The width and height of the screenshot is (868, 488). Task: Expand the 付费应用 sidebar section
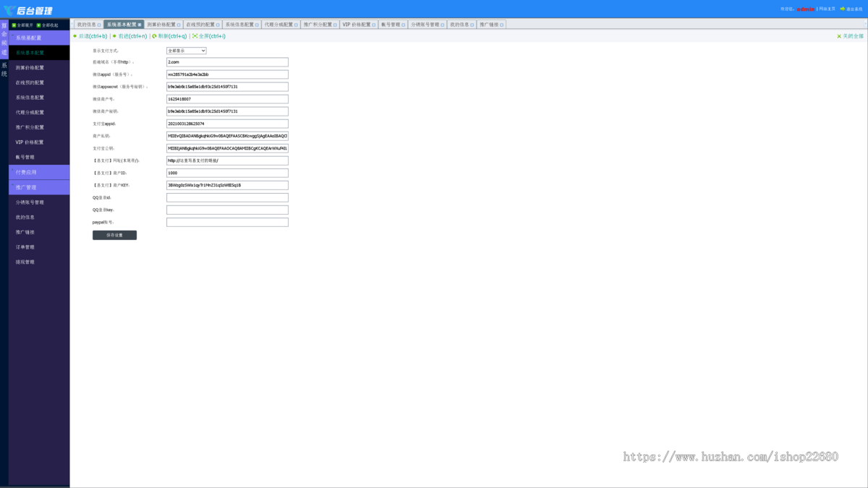click(39, 172)
